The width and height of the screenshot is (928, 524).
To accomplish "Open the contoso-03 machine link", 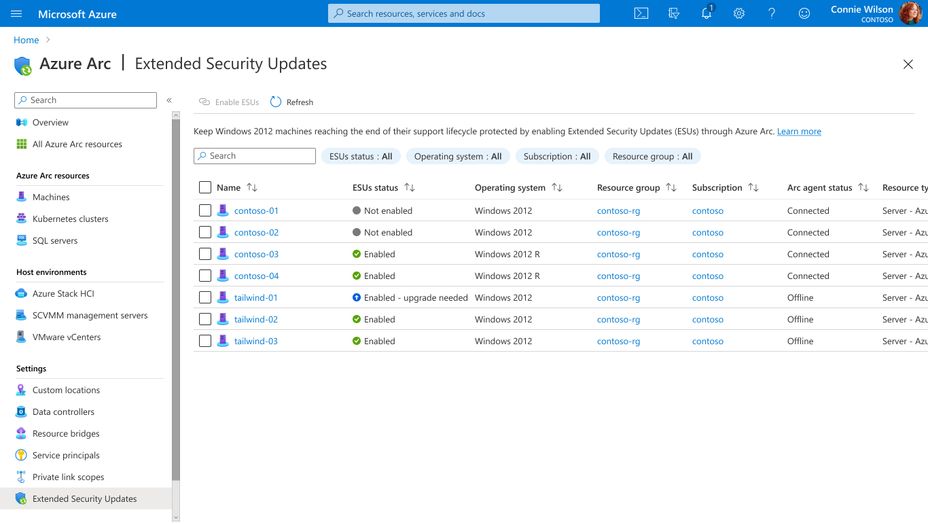I will pyautogui.click(x=256, y=254).
